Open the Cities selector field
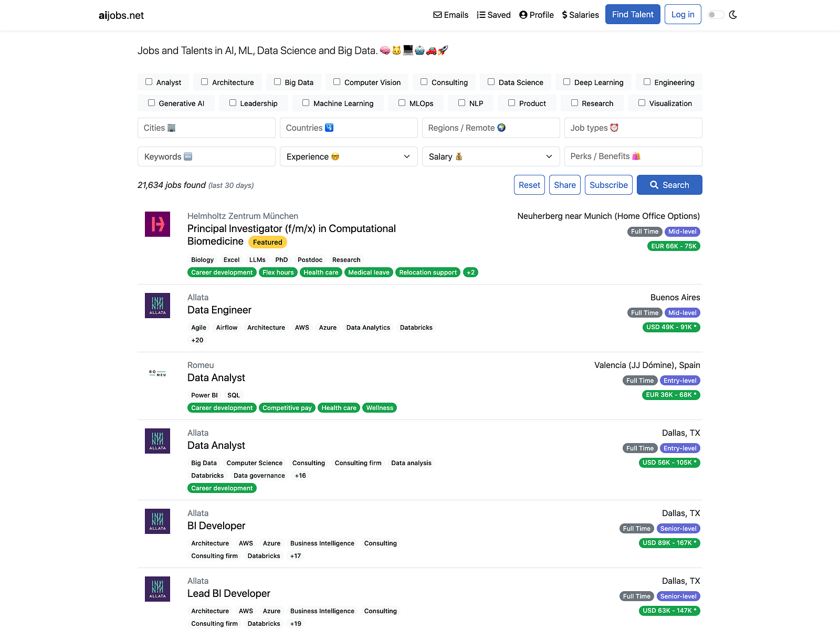This screenshot has width=840, height=630. click(x=206, y=128)
